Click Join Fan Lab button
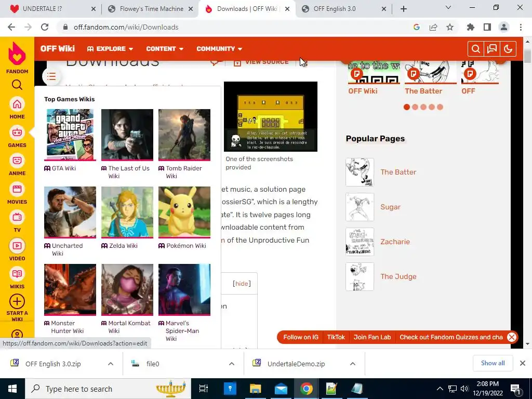This screenshot has width=532, height=399. point(372,337)
